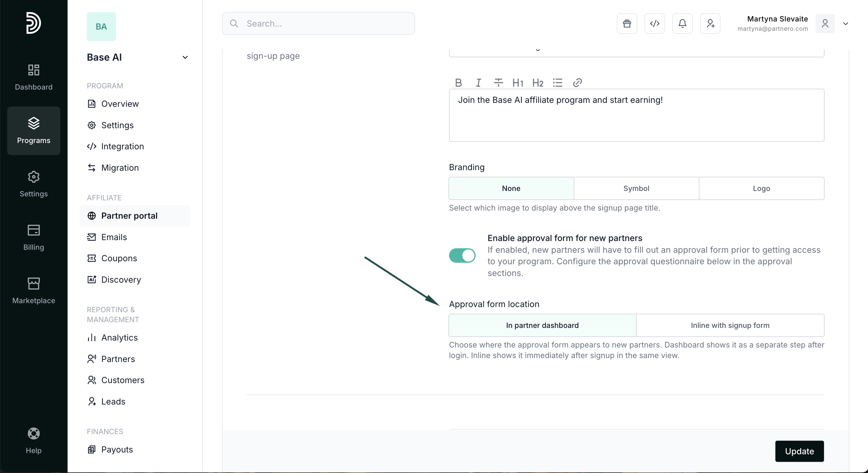Open the user account menu chevron
868x473 pixels.
click(845, 24)
